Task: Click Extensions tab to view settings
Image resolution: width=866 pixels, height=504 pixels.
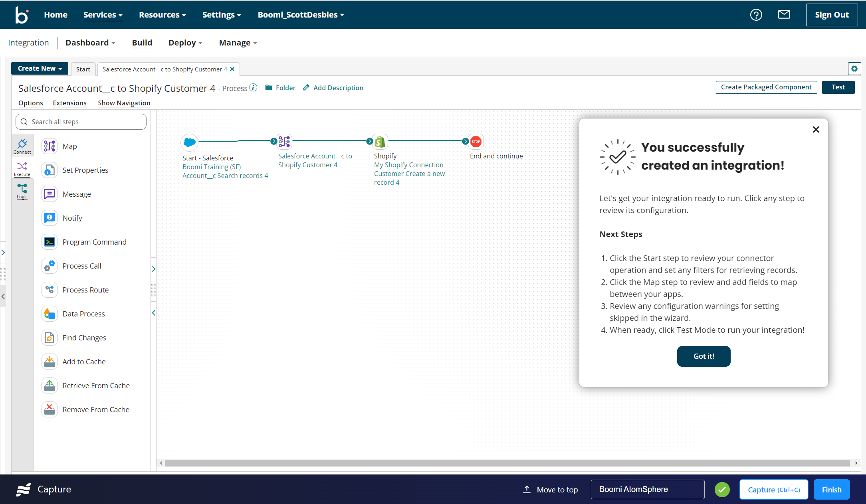Action: point(69,102)
